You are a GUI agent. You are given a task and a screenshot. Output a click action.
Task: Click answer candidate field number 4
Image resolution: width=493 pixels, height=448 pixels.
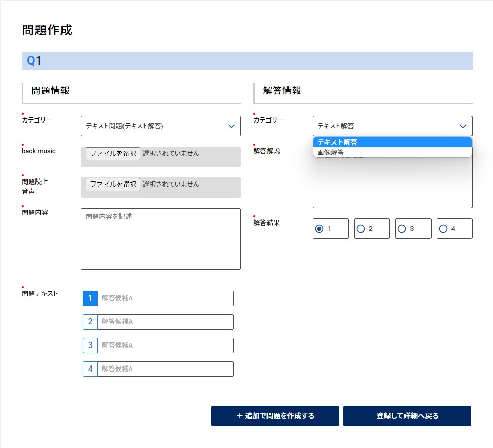[x=165, y=369]
